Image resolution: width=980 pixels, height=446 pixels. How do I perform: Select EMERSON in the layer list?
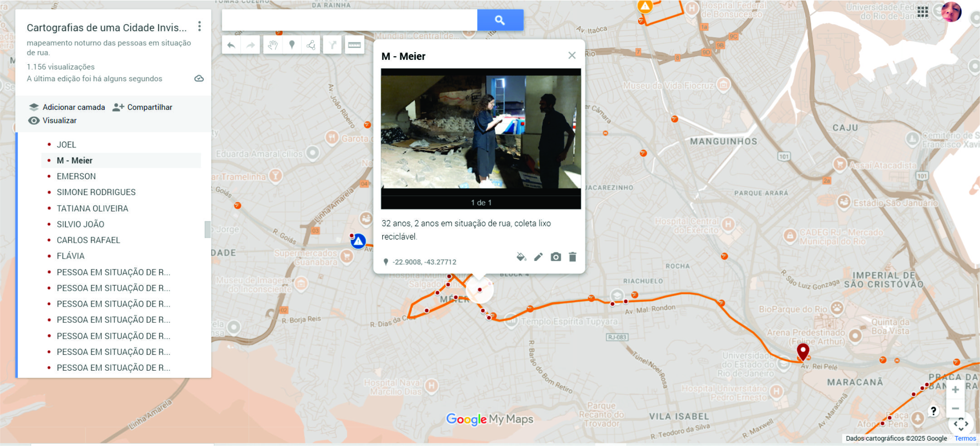[76, 176]
